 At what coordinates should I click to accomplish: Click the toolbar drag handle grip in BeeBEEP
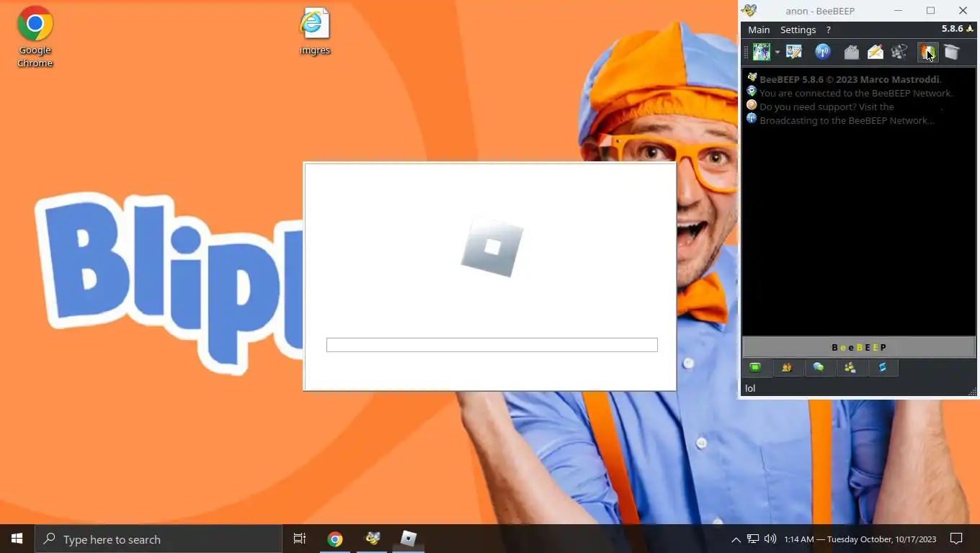pyautogui.click(x=747, y=53)
